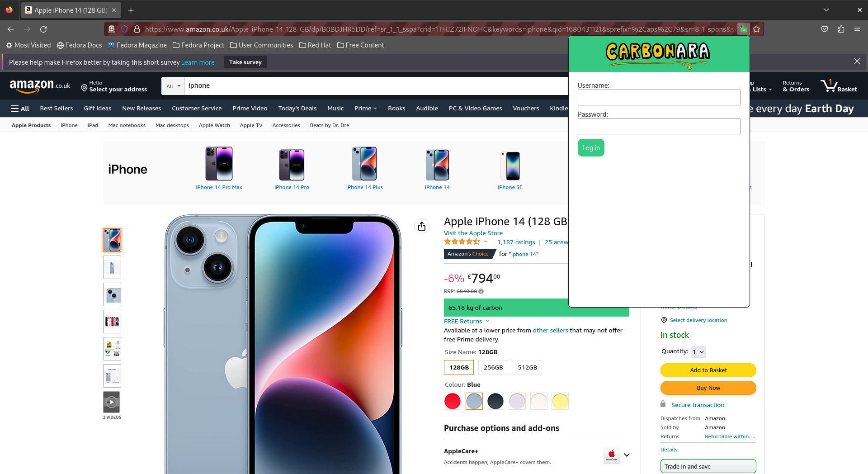Click the Carbonara extension icon in toolbar
The image size is (868, 474).
(743, 29)
